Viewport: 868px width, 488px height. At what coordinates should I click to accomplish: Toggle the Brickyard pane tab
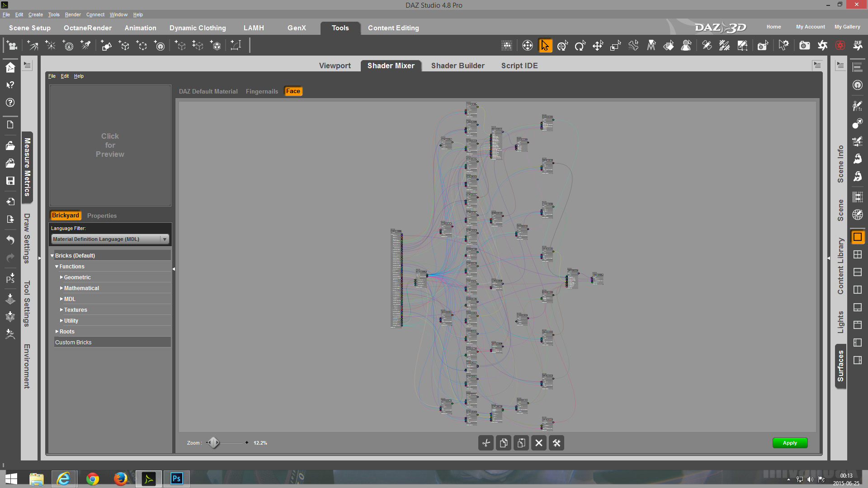click(65, 216)
